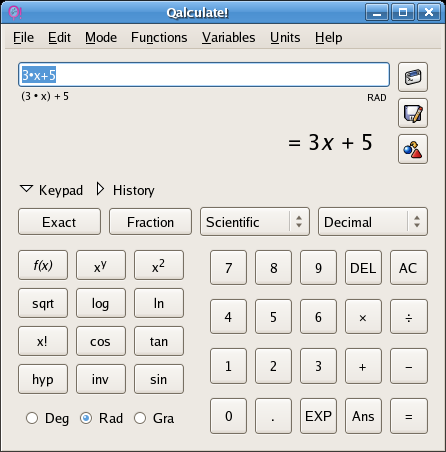446x452 pixels.
Task: Open the Variables menu
Action: coord(228,38)
